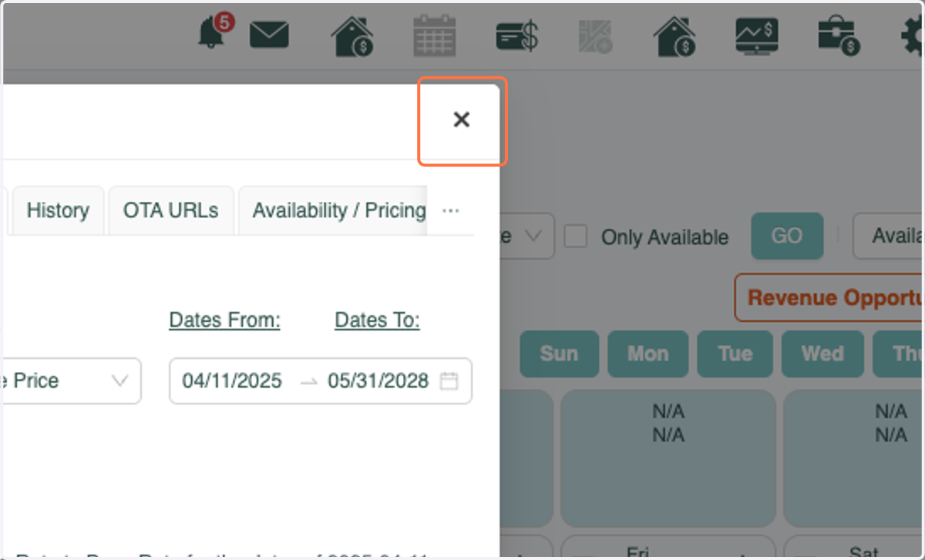
Task: Close the dialog with the X button
Action: coord(461,119)
